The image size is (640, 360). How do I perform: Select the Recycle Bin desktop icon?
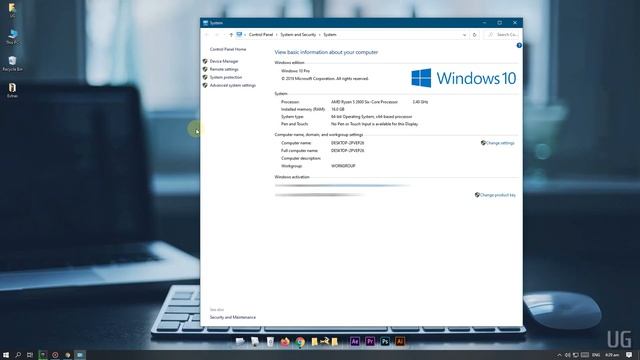[x=12, y=64]
